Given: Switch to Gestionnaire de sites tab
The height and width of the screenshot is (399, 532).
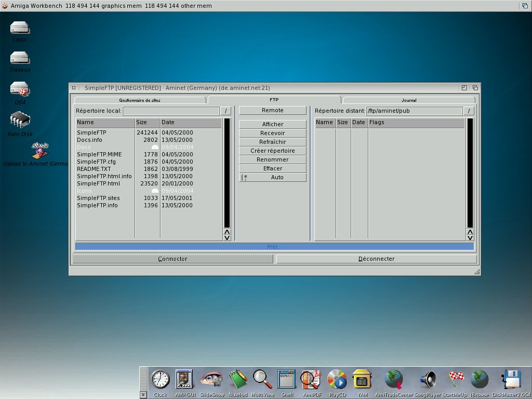Looking at the screenshot, I should (140, 100).
